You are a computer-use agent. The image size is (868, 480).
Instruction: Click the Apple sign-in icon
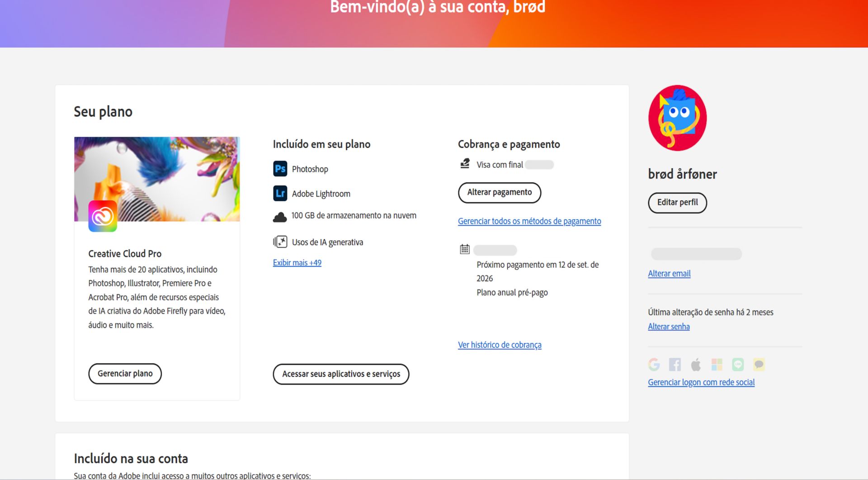pos(696,365)
